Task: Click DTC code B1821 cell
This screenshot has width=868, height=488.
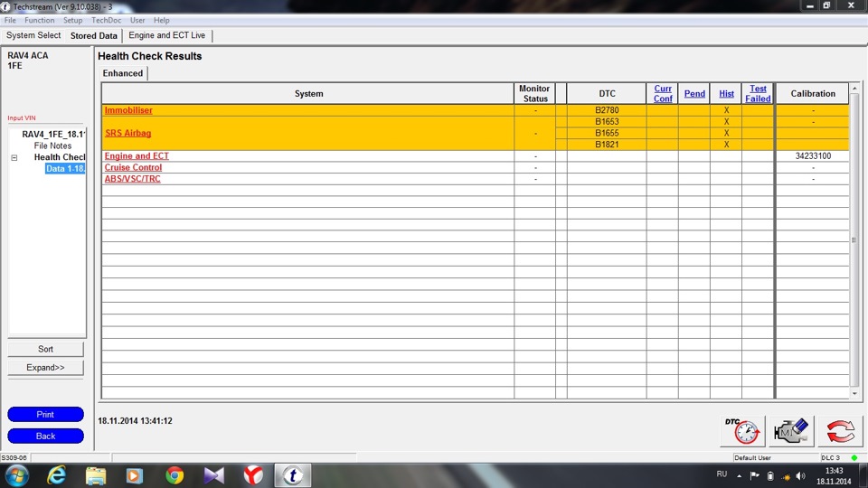Action: tap(607, 145)
